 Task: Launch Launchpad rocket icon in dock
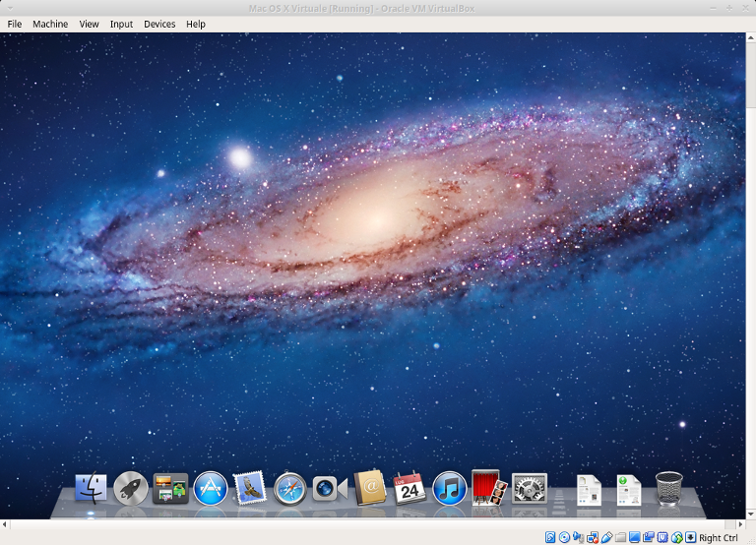click(x=131, y=488)
